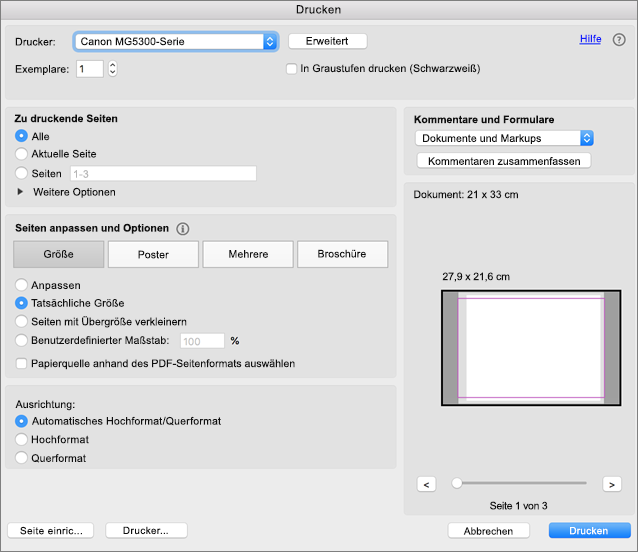Switch to the Poster tab
Image resolution: width=638 pixels, height=552 pixels.
point(153,254)
